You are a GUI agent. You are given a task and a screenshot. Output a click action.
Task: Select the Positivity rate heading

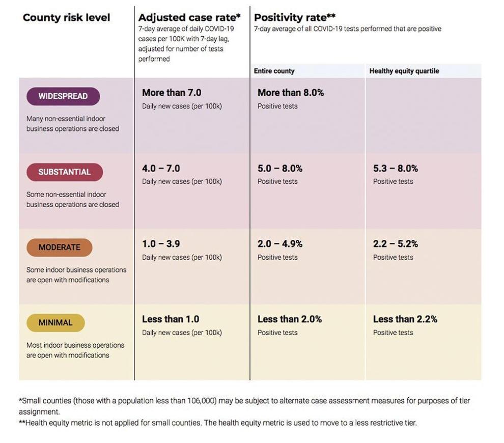click(295, 17)
